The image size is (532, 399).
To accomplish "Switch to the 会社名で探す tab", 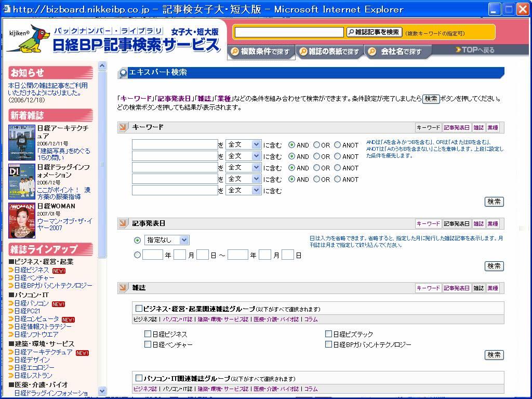I will tap(398, 52).
